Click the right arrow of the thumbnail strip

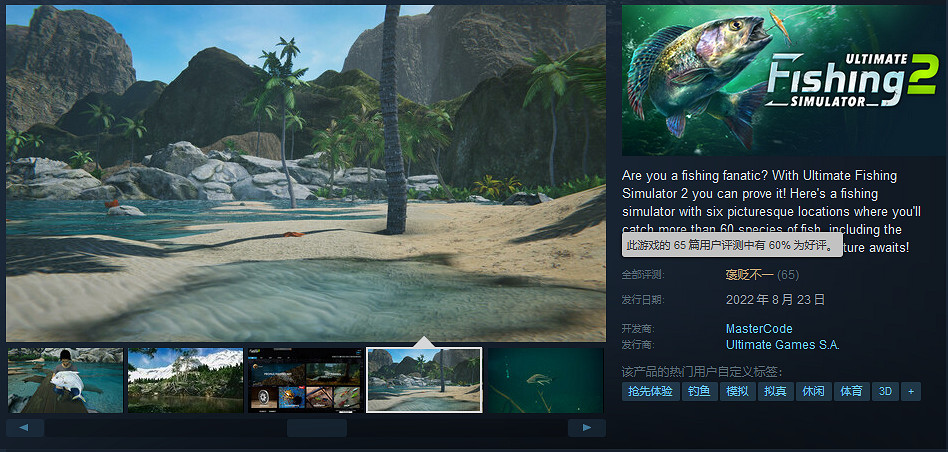tap(586, 428)
